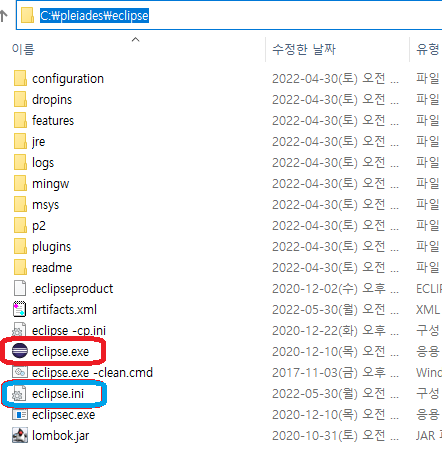The height and width of the screenshot is (451, 442).
Task: Select the lombok.jar file name
Action: click(x=61, y=436)
